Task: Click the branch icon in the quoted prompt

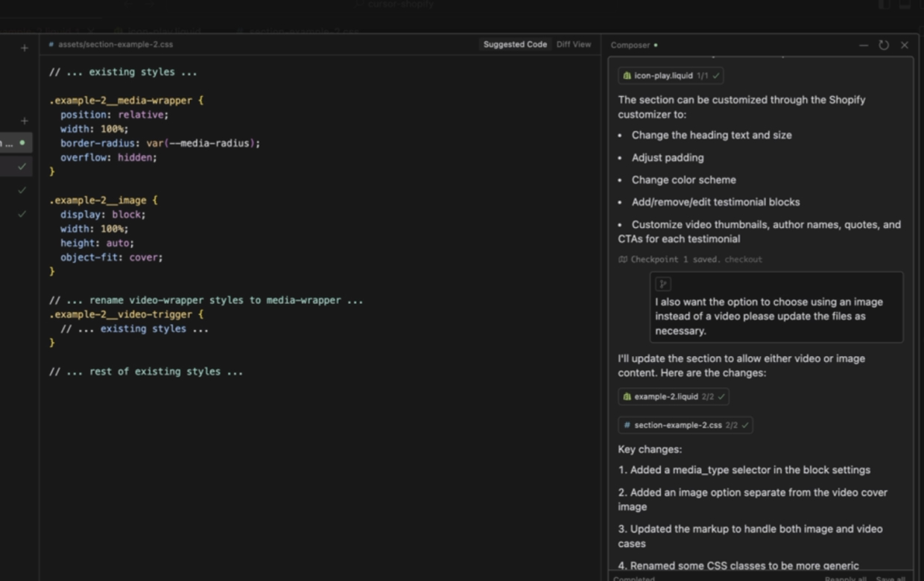Action: (662, 283)
